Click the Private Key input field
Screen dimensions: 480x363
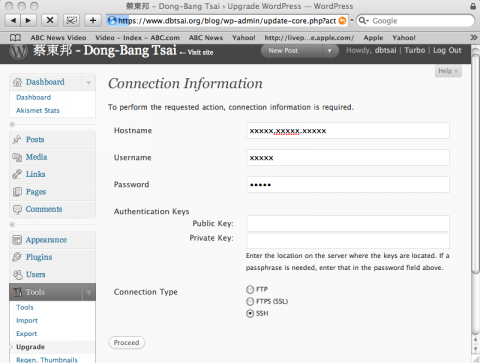348,240
